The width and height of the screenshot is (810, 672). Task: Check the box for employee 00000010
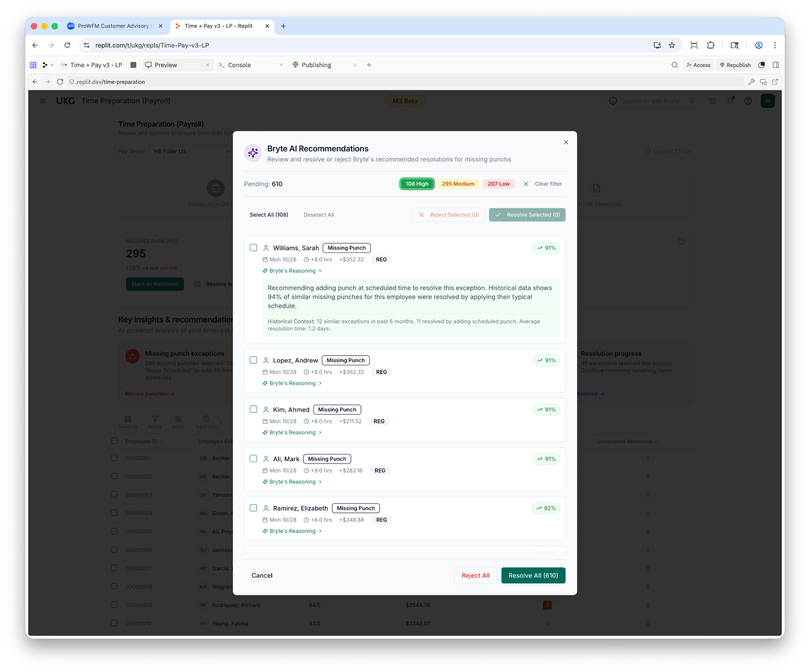tap(114, 623)
